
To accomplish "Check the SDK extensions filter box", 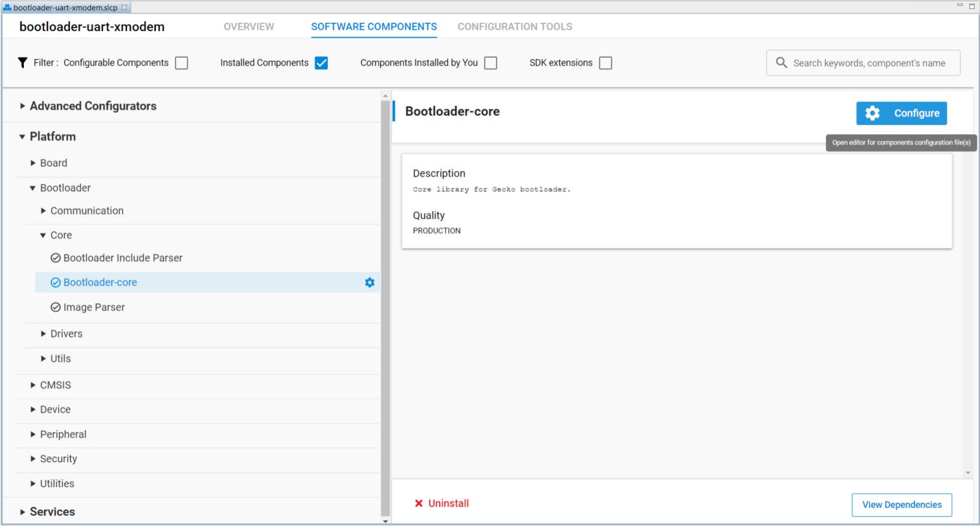I will (605, 63).
